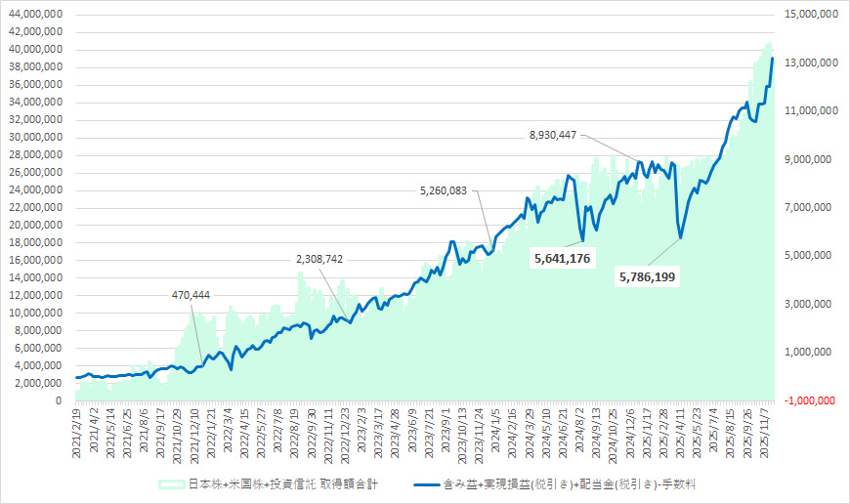Click the 0 value on left axis

61,400
